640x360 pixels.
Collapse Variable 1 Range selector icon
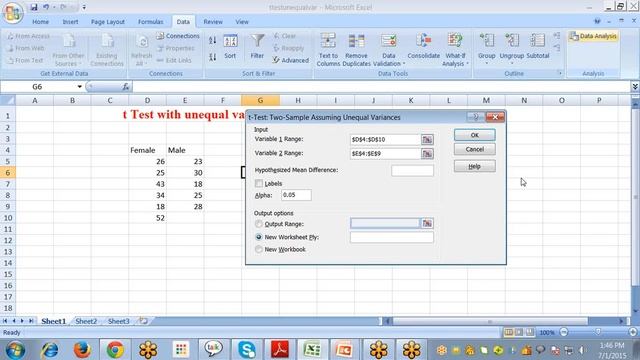pyautogui.click(x=427, y=140)
